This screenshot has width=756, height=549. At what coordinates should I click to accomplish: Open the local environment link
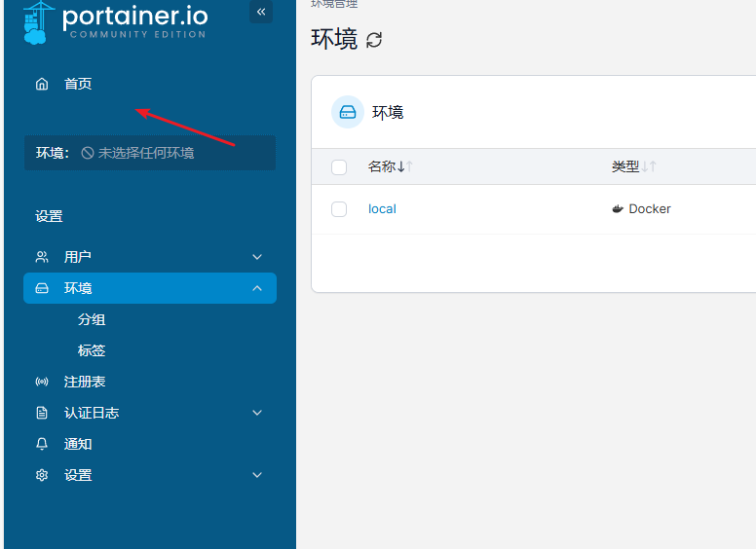point(382,209)
